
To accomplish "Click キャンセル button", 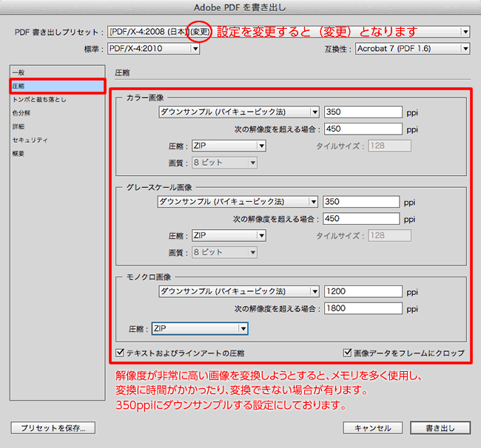I will tap(373, 428).
